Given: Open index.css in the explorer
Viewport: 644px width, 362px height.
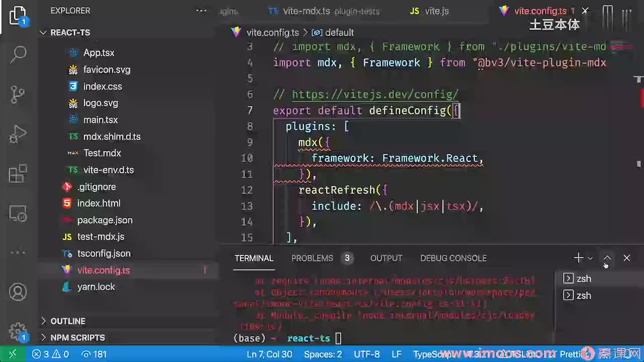Looking at the screenshot, I should (103, 86).
